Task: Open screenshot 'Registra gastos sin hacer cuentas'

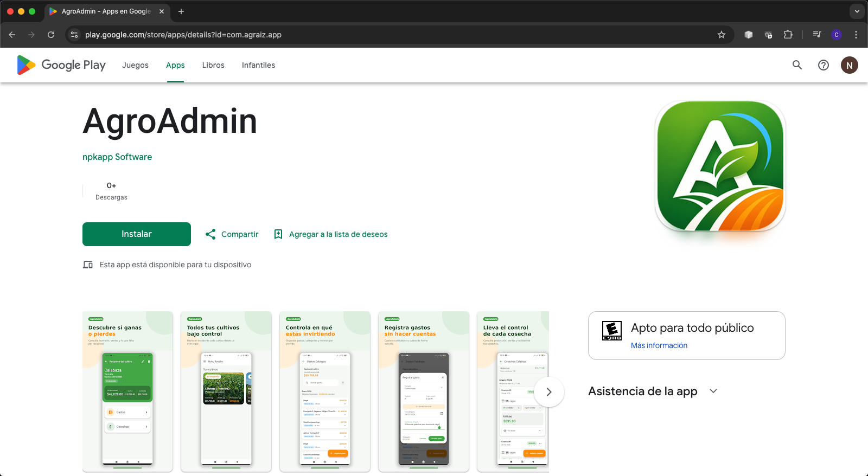Action: tap(424, 391)
